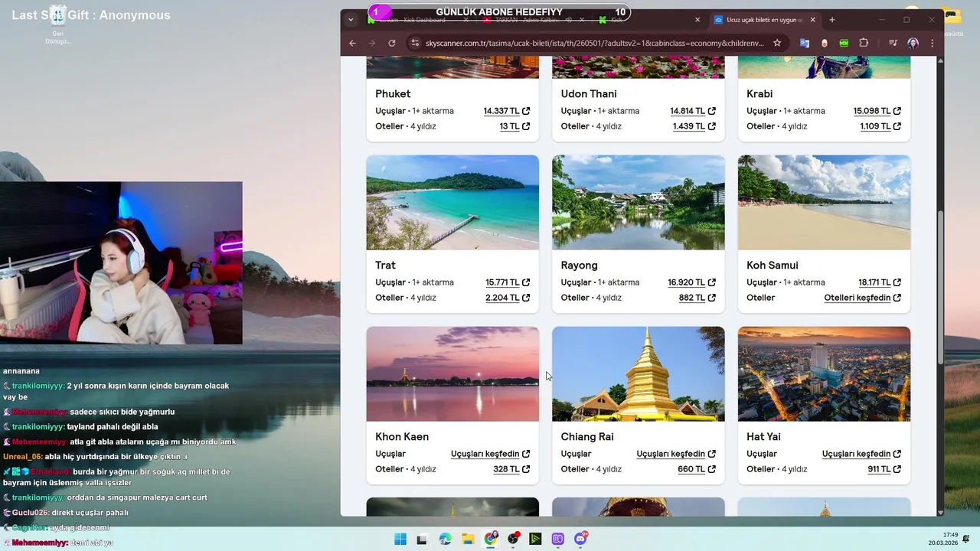This screenshot has width=980, height=551.
Task: Open File Explorer from the taskbar
Action: coord(468,540)
